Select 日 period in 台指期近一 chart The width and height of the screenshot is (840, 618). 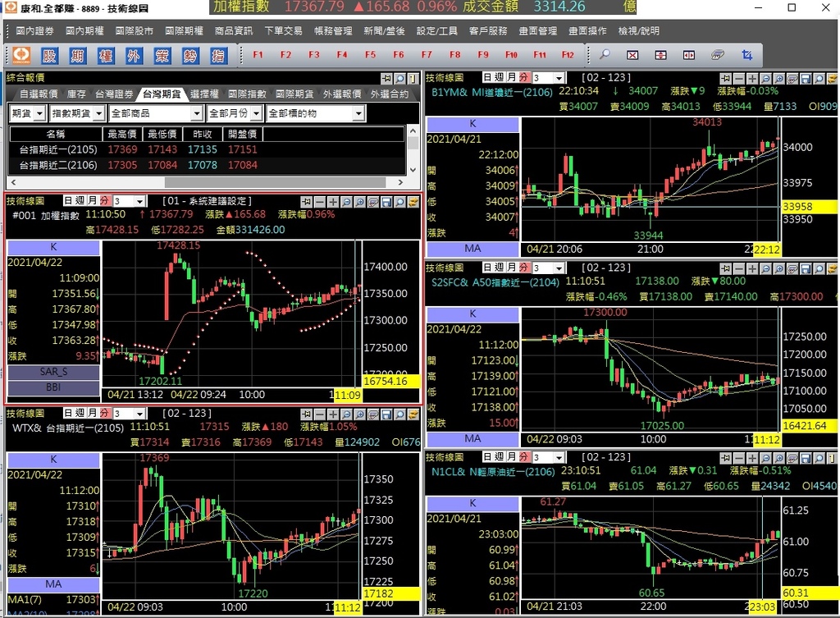coord(68,413)
